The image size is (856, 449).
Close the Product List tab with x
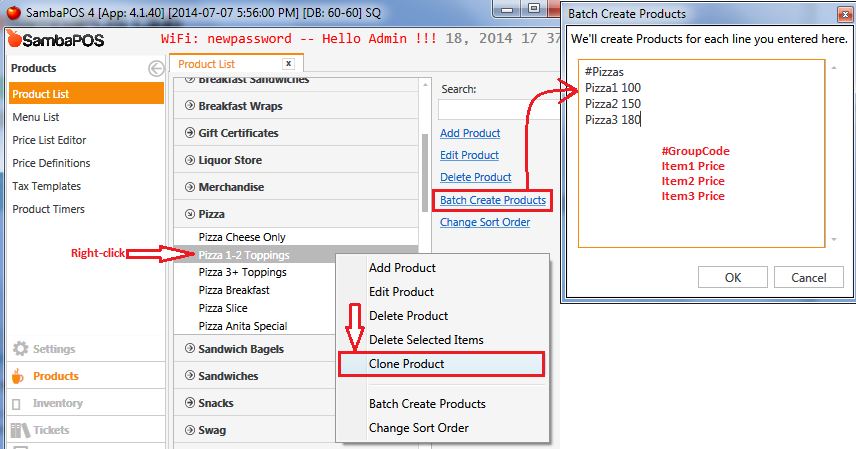[x=288, y=63]
